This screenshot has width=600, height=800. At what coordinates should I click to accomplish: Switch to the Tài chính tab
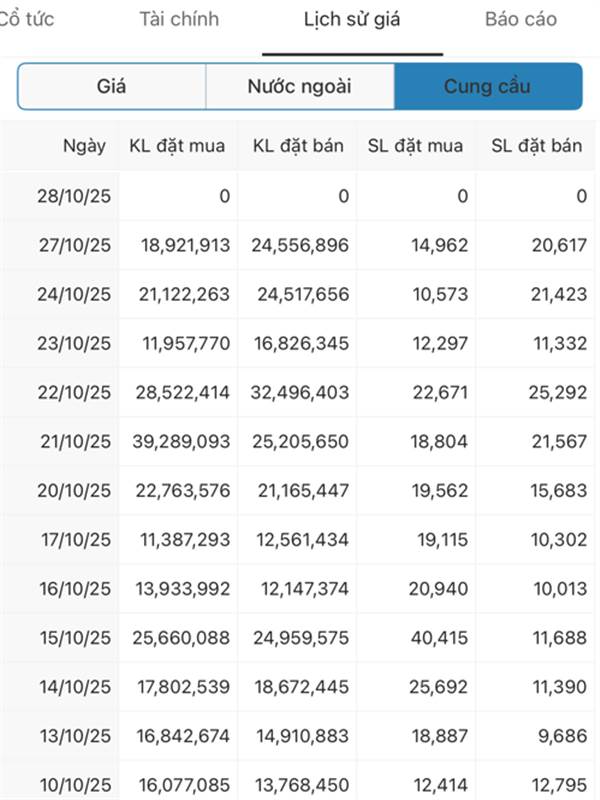pyautogui.click(x=179, y=20)
